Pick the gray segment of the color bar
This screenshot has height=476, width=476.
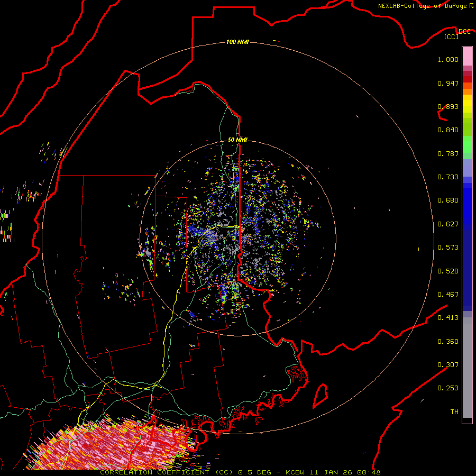467,368
